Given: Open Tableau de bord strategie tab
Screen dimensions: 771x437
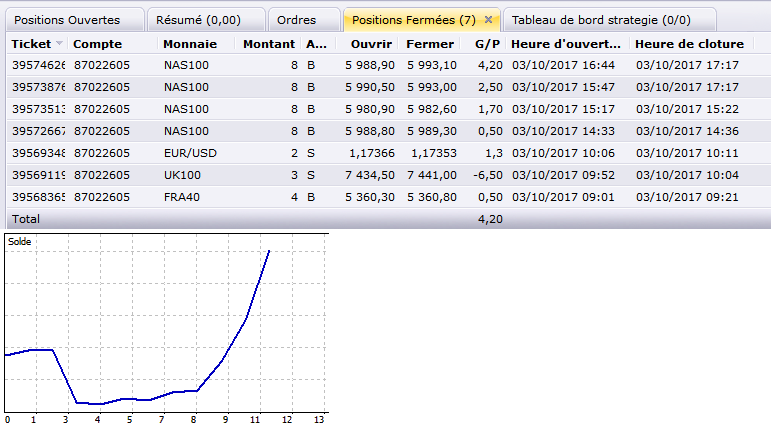Looking at the screenshot, I should coord(610,20).
